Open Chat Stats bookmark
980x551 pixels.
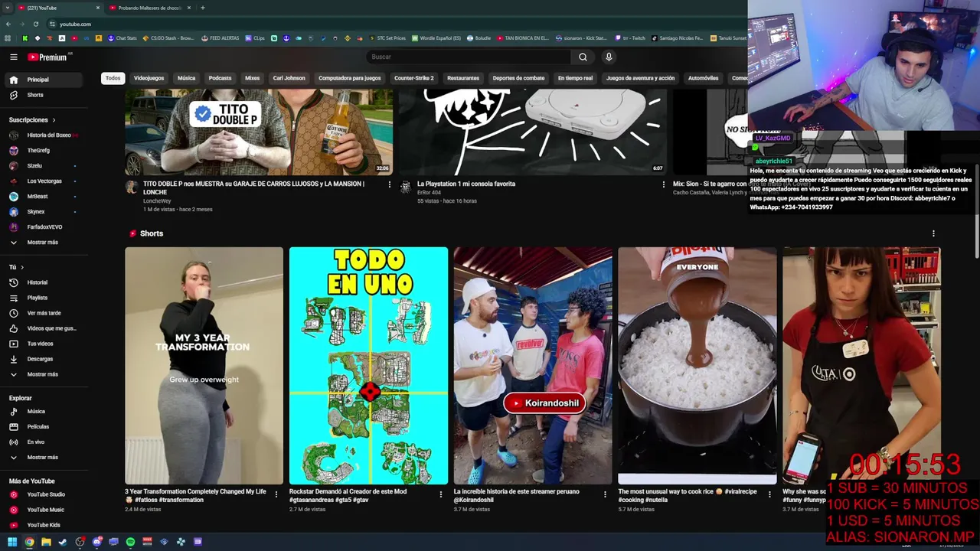pos(122,38)
